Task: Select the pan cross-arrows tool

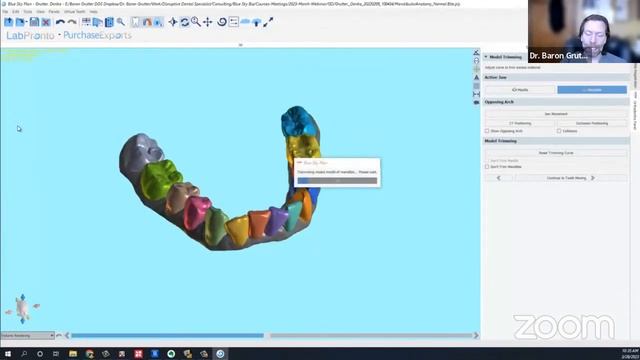Action: [x=208, y=22]
